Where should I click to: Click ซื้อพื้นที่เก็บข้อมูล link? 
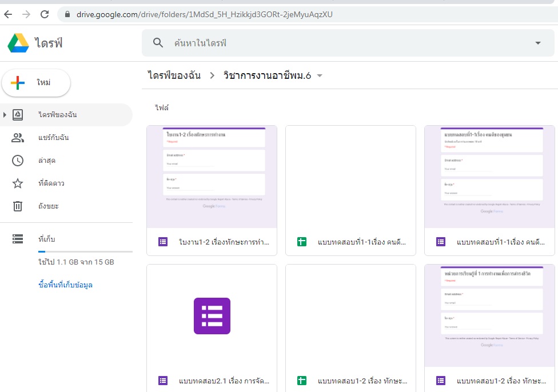pos(65,285)
